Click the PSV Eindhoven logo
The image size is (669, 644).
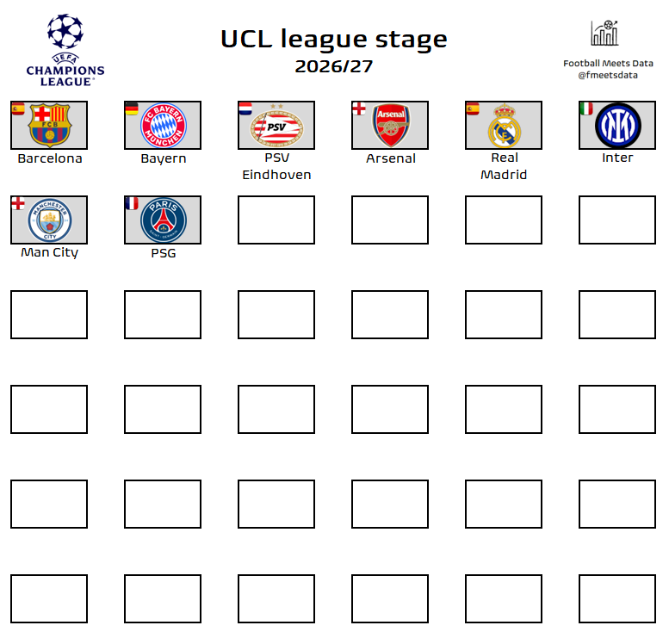pyautogui.click(x=276, y=126)
